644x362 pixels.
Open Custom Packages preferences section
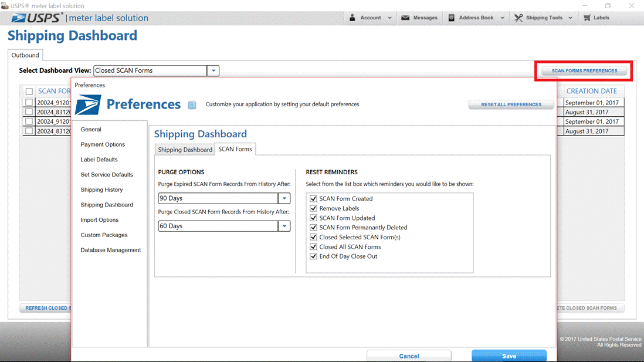(104, 235)
